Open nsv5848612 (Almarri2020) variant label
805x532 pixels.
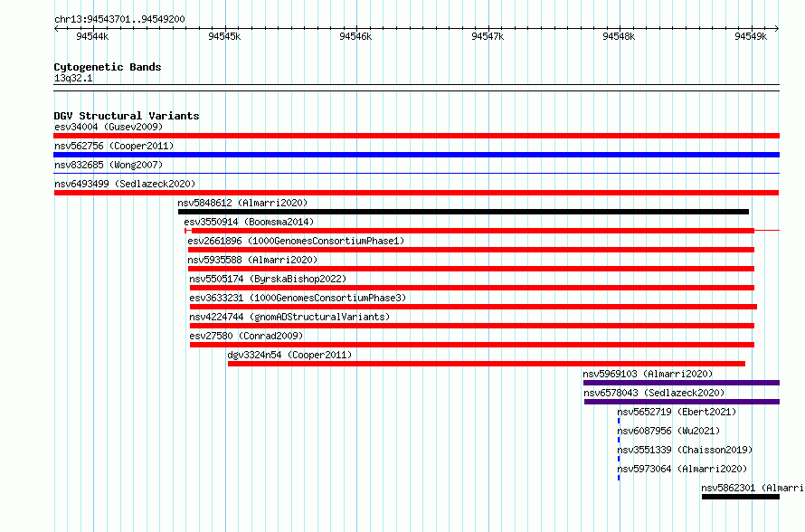pos(242,203)
